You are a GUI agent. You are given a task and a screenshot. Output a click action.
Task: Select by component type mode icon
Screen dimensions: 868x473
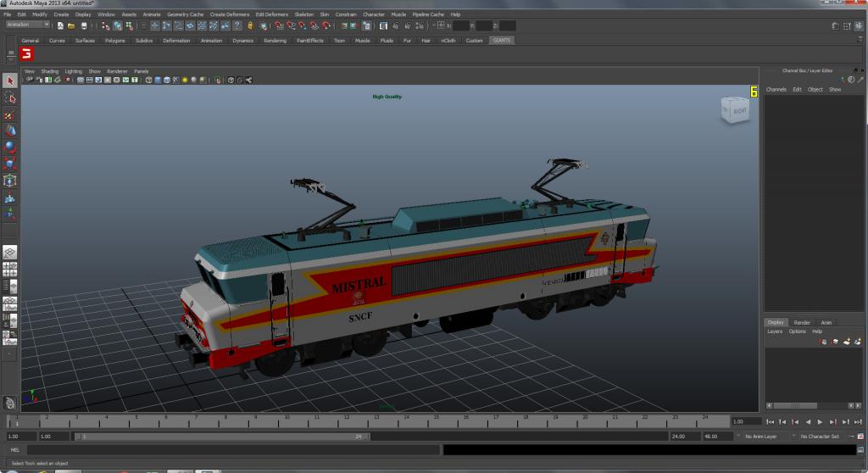130,25
